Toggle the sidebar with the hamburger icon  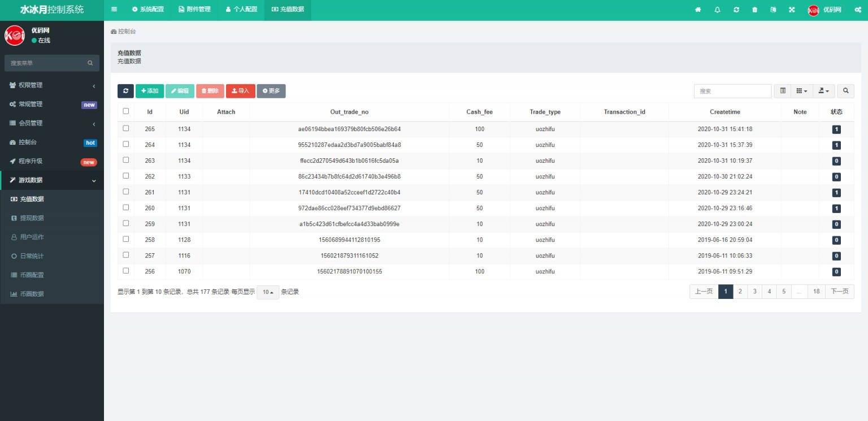click(114, 10)
